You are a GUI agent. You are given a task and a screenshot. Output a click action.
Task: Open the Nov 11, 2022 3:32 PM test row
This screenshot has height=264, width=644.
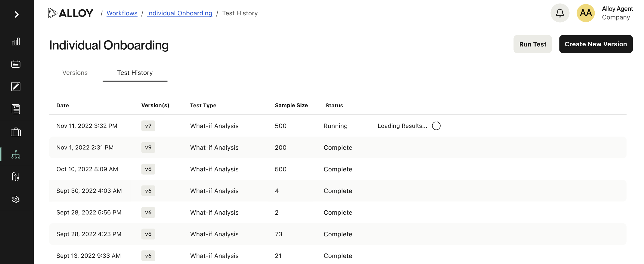[338, 126]
